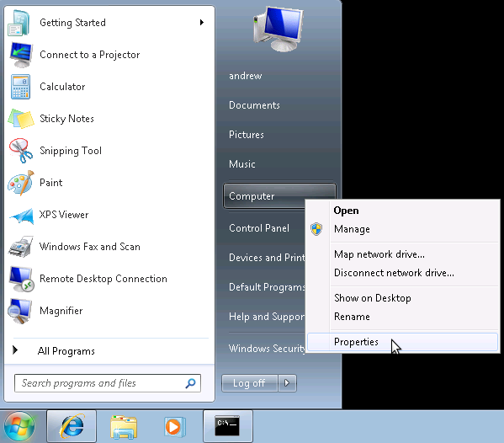Open the Music link

[x=242, y=164]
